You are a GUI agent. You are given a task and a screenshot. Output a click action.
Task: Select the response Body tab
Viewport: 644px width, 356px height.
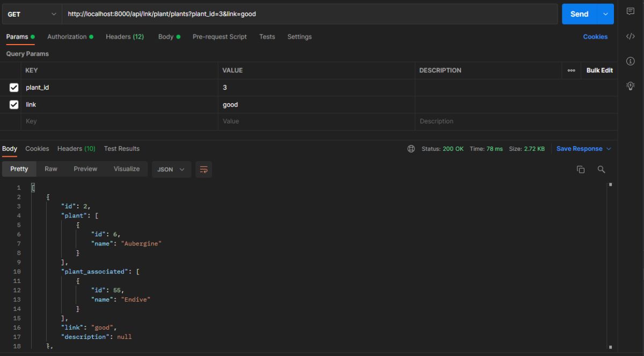[10, 149]
